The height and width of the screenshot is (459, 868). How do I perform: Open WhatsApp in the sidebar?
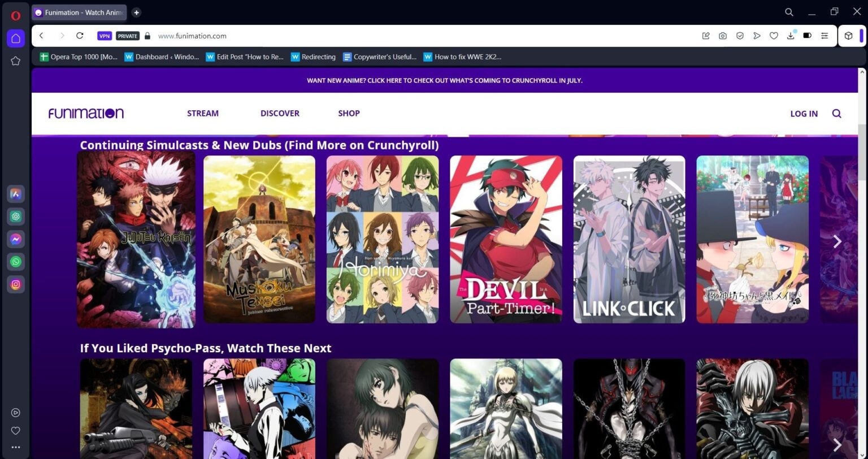coord(16,262)
